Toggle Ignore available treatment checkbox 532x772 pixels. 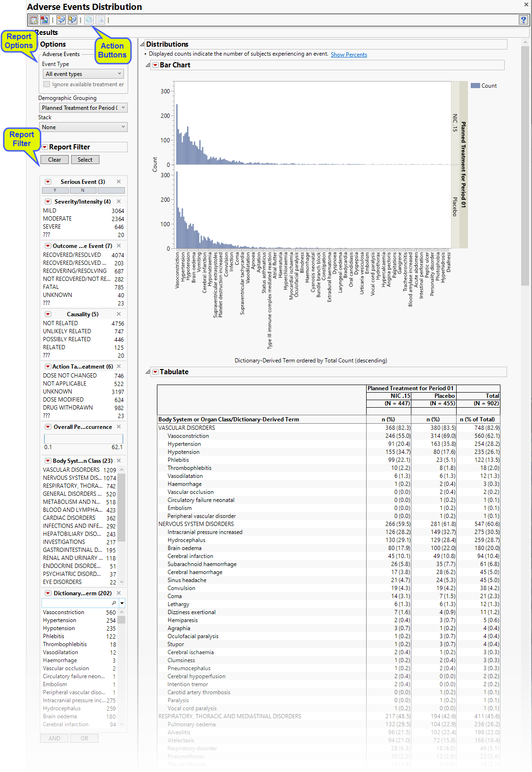click(x=47, y=84)
